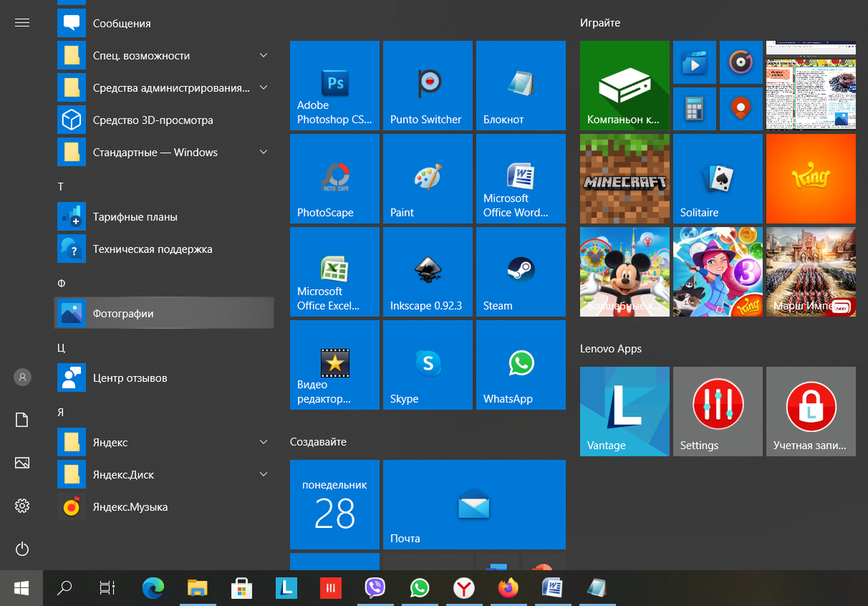Open Блокнот tile in Start menu

coord(521,85)
